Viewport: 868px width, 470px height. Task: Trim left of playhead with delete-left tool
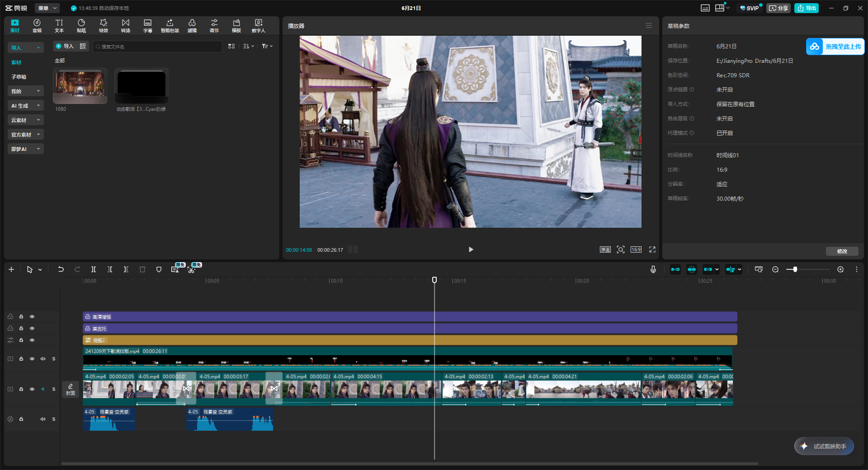pos(110,269)
